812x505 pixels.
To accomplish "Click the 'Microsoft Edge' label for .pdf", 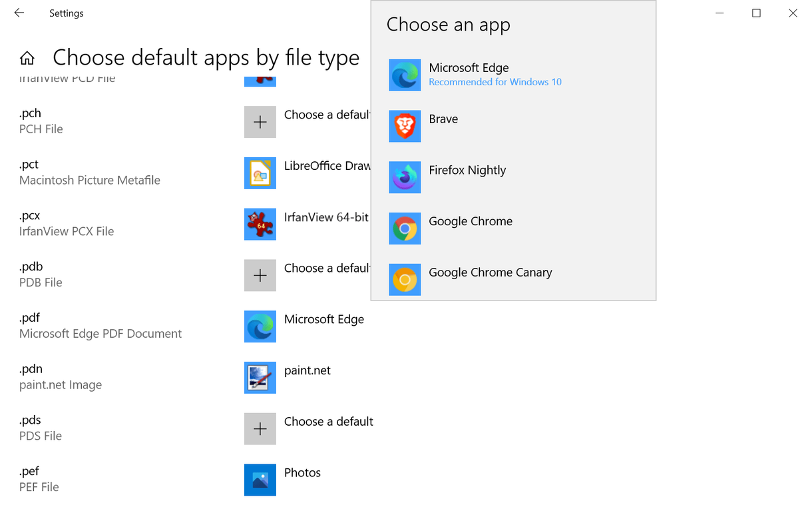I will click(x=324, y=319).
